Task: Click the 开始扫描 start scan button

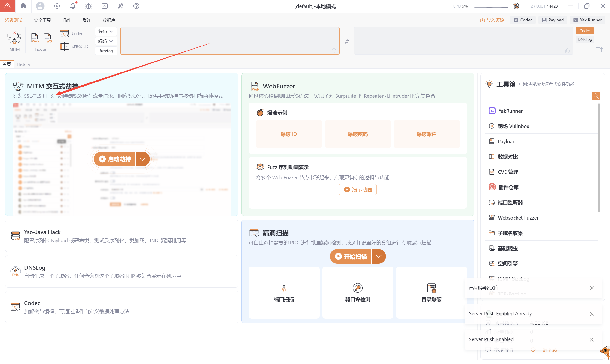Action: [351, 256]
